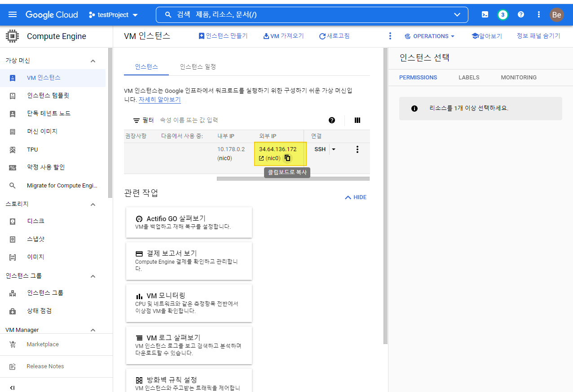Screen dimensions: 573x392
Task: Open the VM toolbar more actions kebab
Action: point(390,36)
